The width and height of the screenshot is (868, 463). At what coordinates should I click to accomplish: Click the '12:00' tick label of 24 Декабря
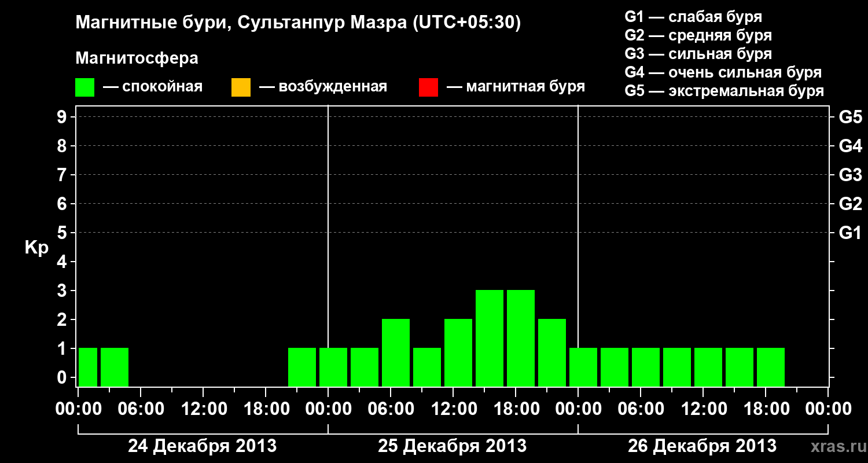tap(203, 409)
